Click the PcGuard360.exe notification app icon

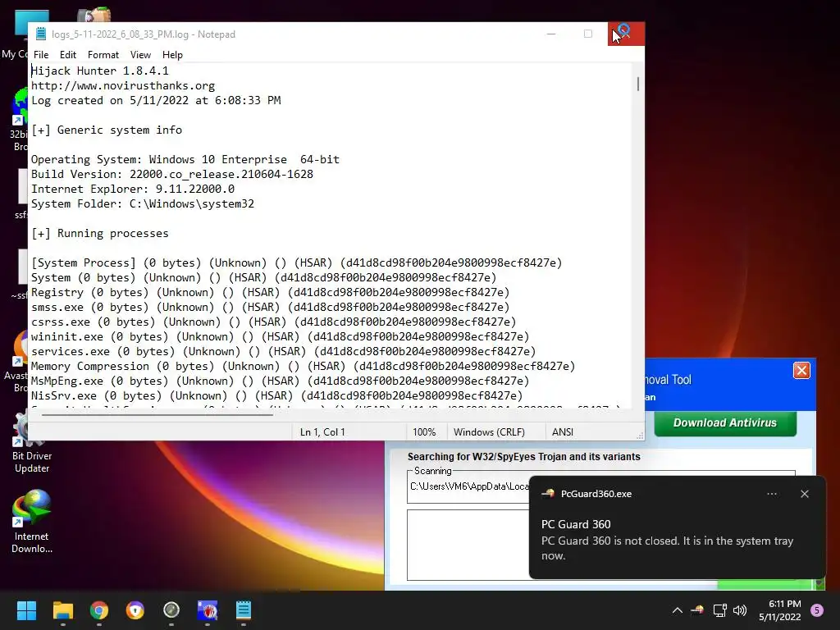pyautogui.click(x=548, y=494)
